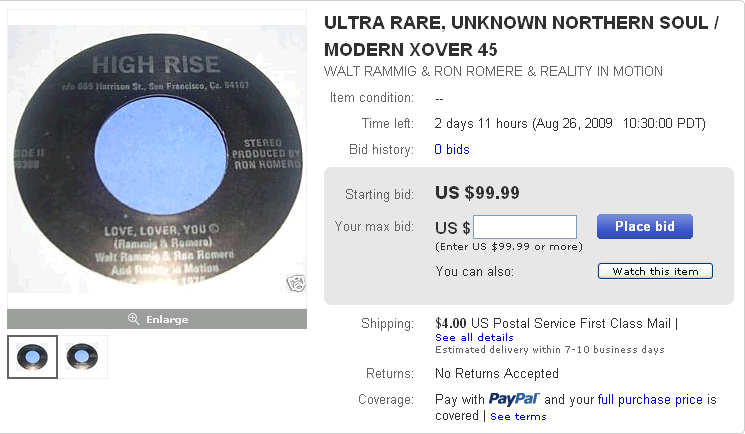This screenshot has height=434, width=745.
Task: Click into the max bid input field
Action: coord(525,227)
